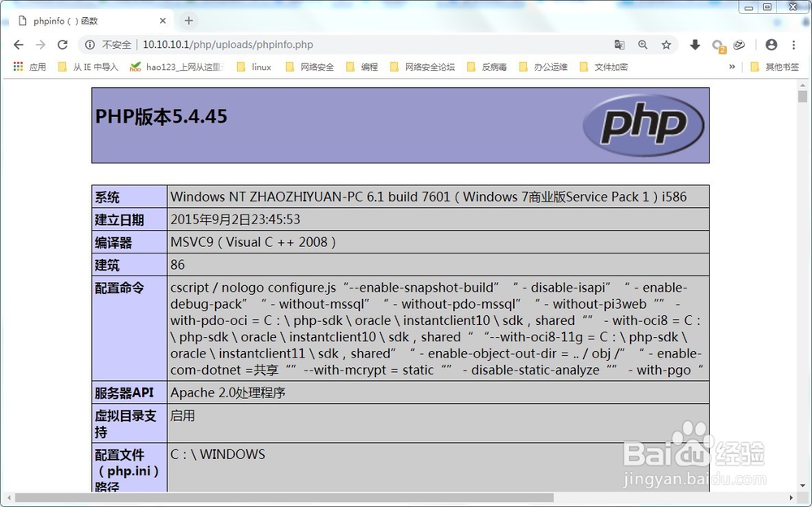Expand hidden bookmarks with » chevron
This screenshot has height=507, width=812.
tap(732, 67)
